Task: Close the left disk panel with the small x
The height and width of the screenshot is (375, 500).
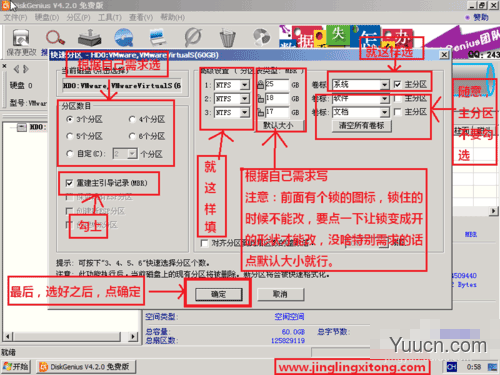Action: coord(4,66)
